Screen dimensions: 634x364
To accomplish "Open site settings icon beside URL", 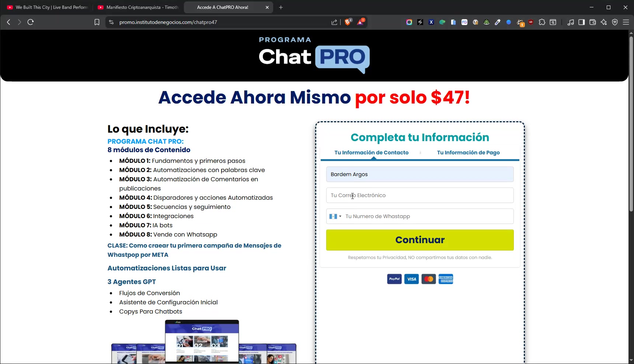I will [x=111, y=22].
